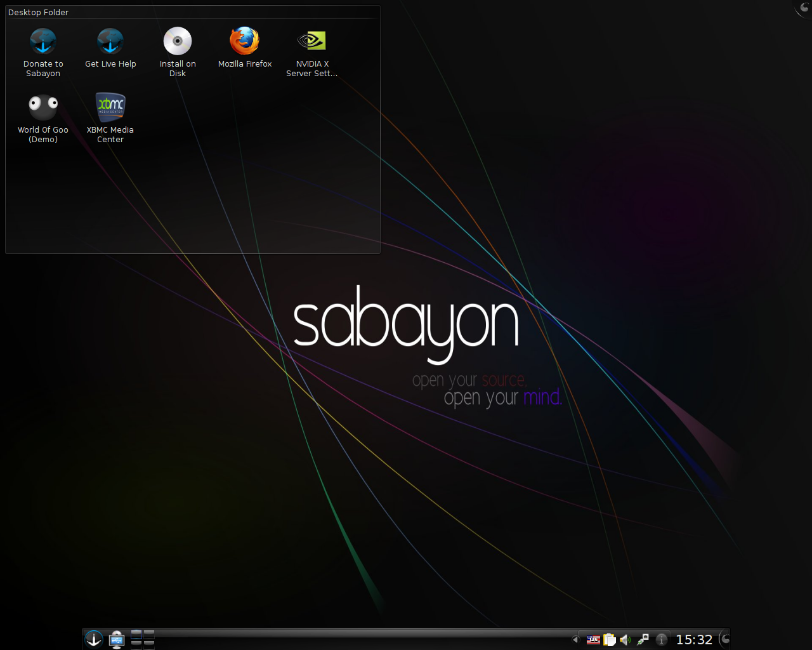Click the virtual desktop pager

pyautogui.click(x=143, y=639)
